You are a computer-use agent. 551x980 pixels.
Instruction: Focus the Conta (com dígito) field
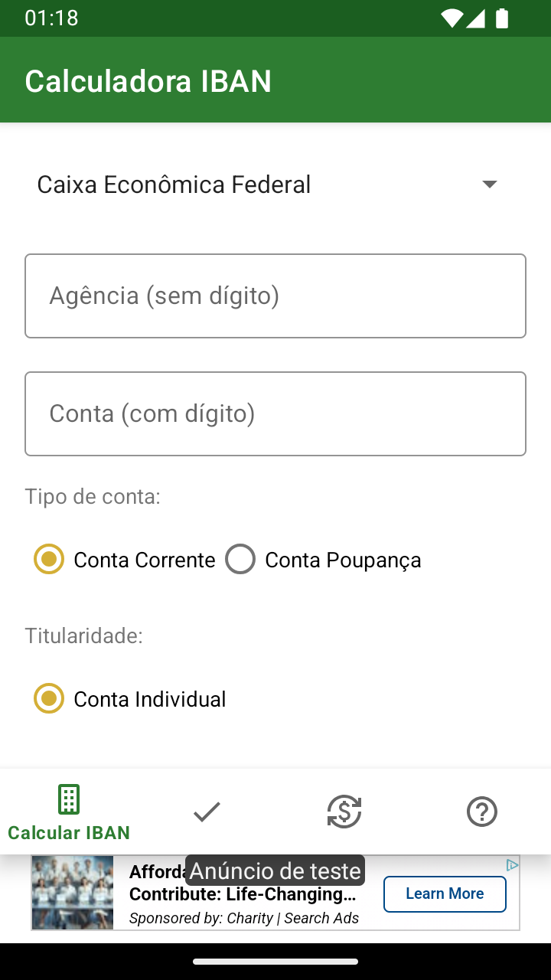[275, 413]
